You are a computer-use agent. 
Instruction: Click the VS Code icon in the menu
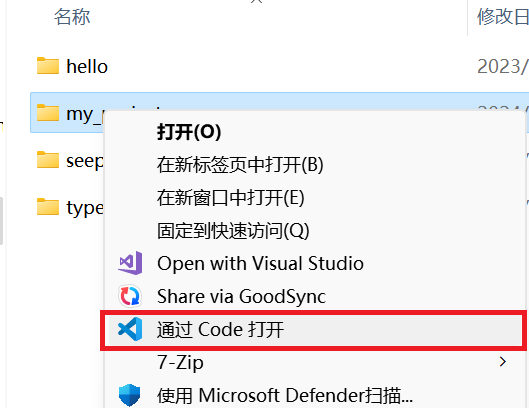(130, 329)
